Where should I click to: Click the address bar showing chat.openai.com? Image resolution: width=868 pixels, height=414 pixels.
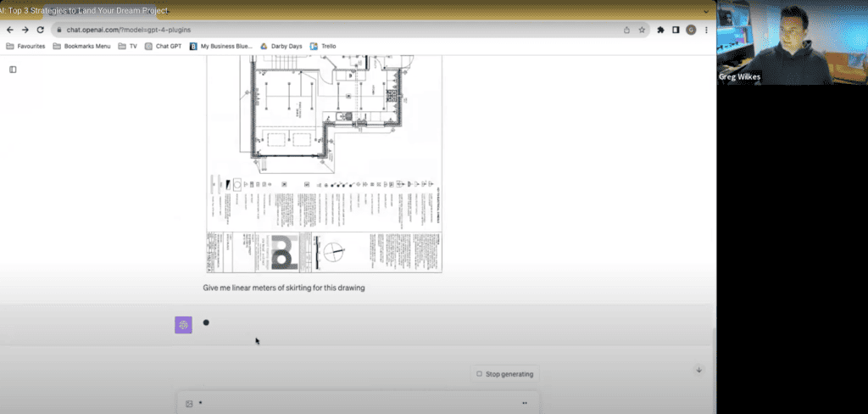coord(348,30)
